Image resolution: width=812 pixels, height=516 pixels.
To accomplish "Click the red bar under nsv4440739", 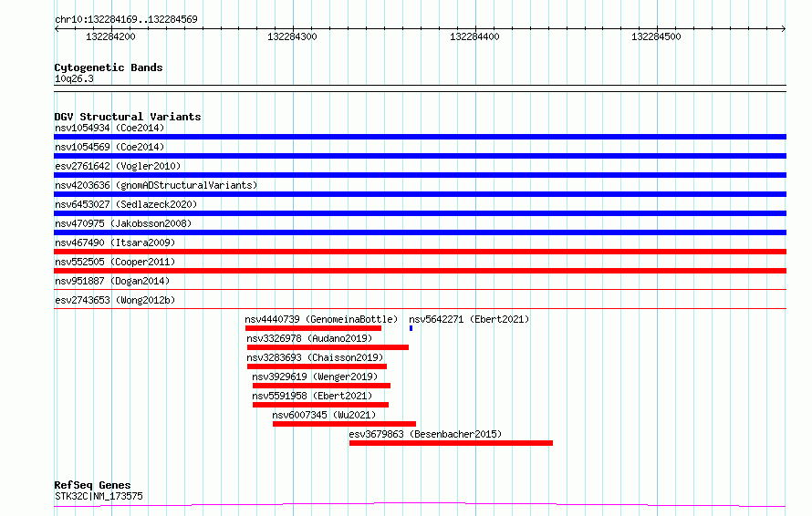I will (x=313, y=328).
